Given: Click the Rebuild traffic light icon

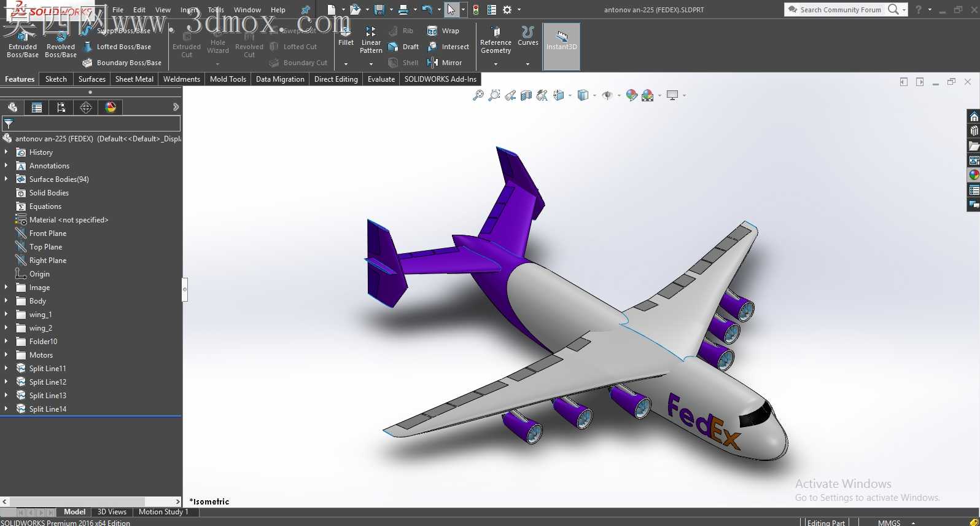Looking at the screenshot, I should coord(475,10).
